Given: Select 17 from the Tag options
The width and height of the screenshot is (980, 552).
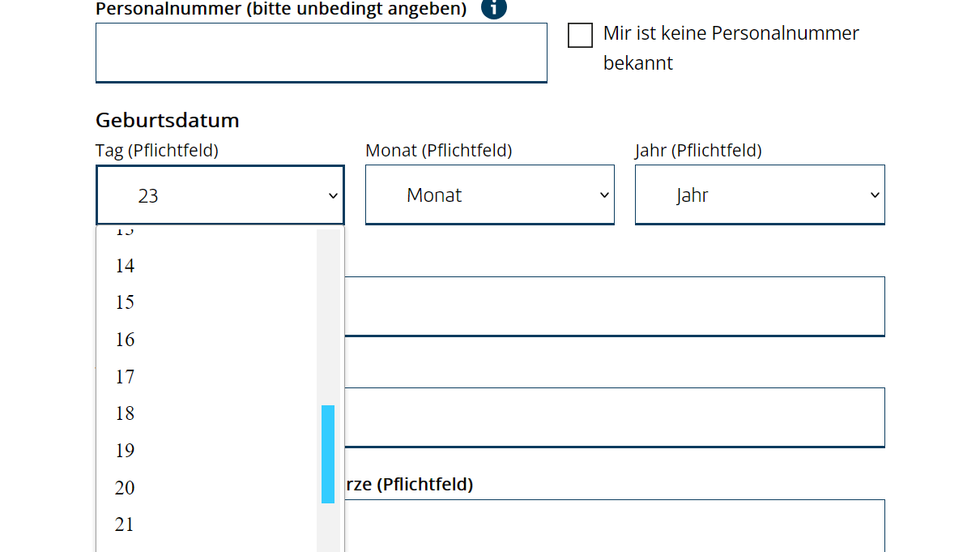Looking at the screenshot, I should coord(125,377).
